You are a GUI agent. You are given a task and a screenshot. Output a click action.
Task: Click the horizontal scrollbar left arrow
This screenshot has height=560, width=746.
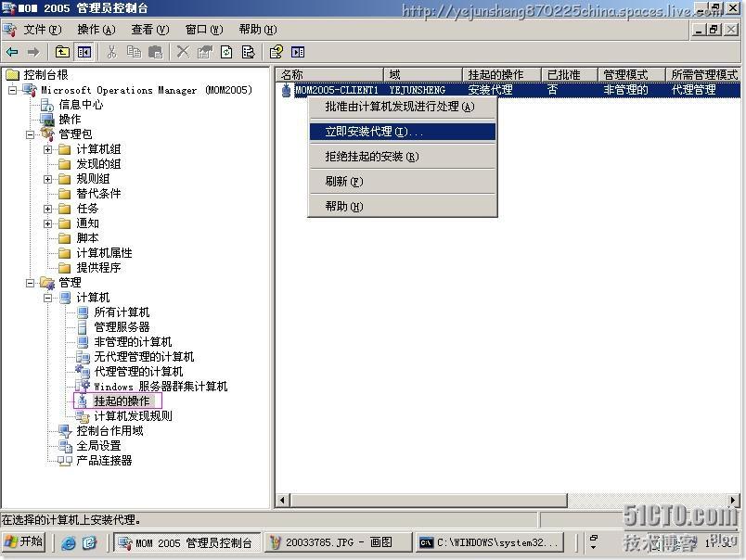point(283,500)
